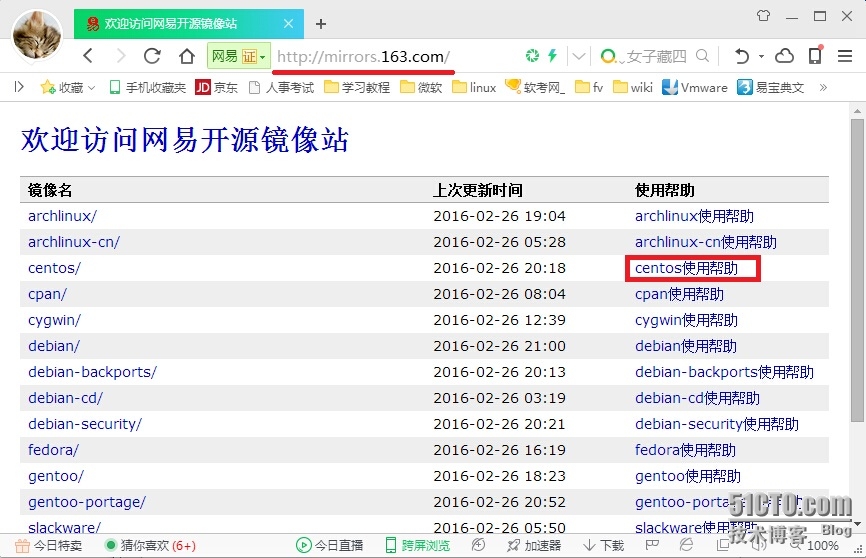The height and width of the screenshot is (558, 866).
Task: Open the search engine selector icon
Action: pyautogui.click(x=609, y=56)
